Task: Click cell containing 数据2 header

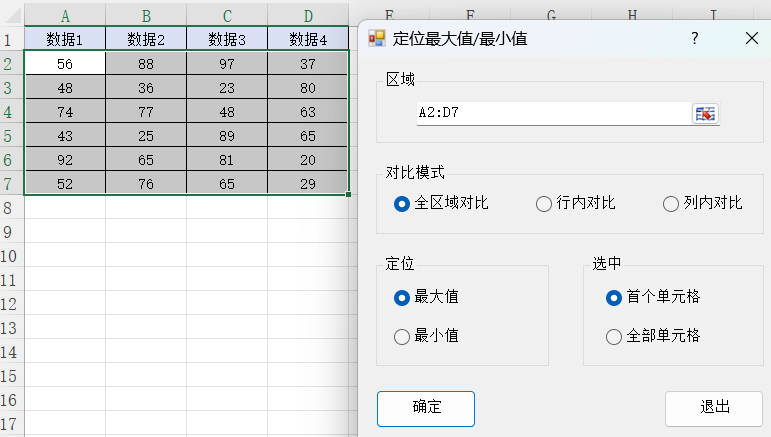Action: pos(146,40)
